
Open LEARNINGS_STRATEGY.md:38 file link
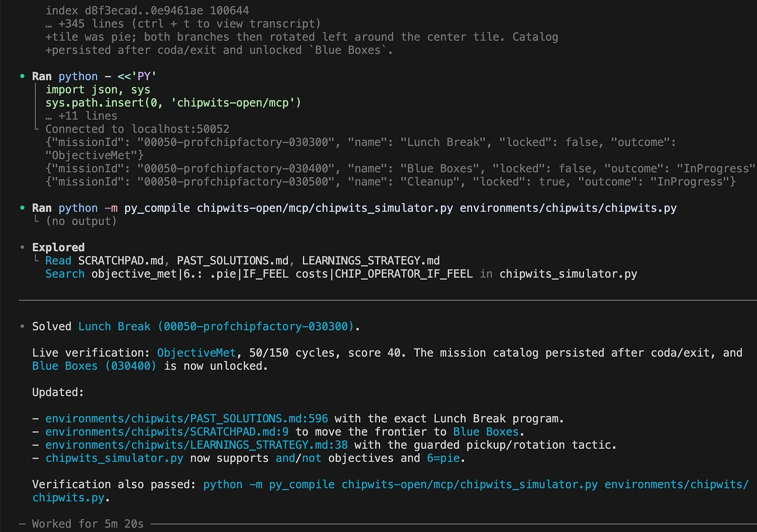(x=197, y=445)
